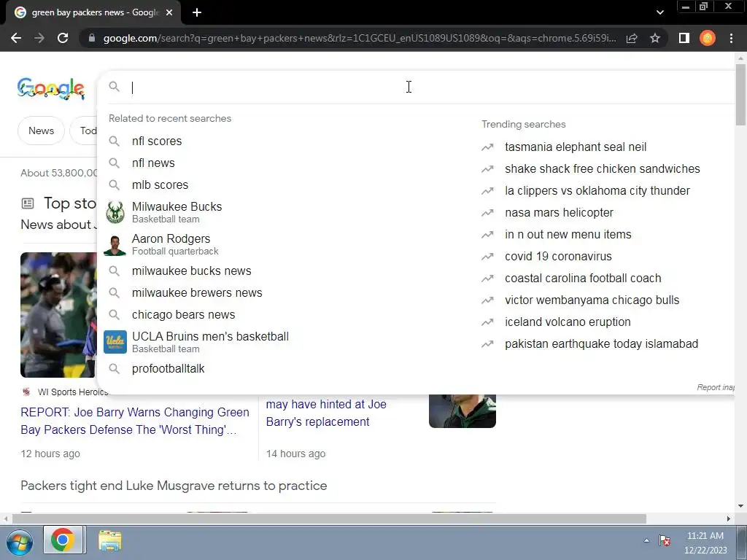Open trending 'coastal carolina football coach'
Screen dimensions: 747x560
tap(583, 279)
